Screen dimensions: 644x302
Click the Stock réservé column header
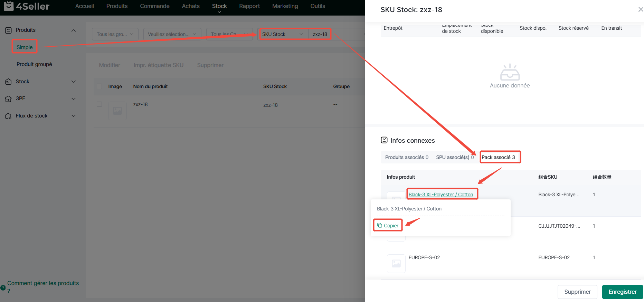point(574,28)
